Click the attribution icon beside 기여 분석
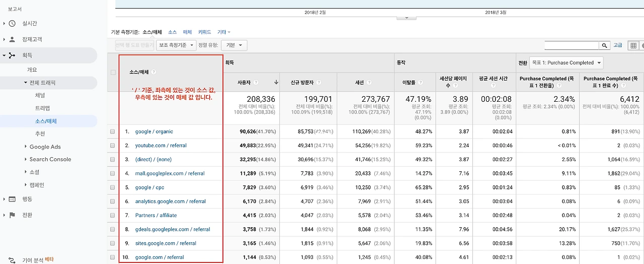The image size is (644, 264). [x=12, y=260]
